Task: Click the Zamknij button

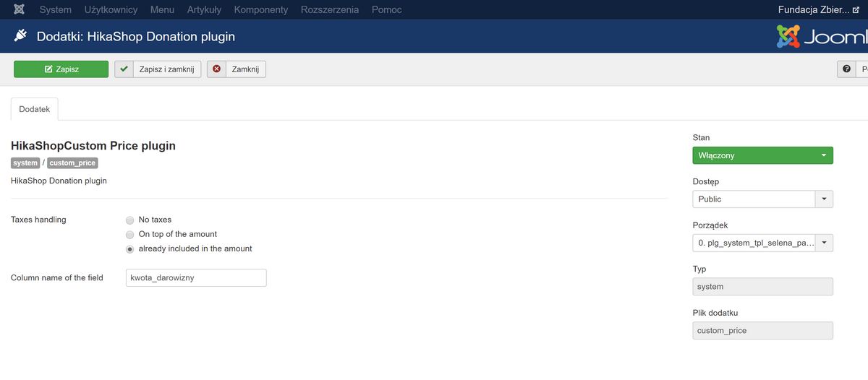Action: pos(237,69)
